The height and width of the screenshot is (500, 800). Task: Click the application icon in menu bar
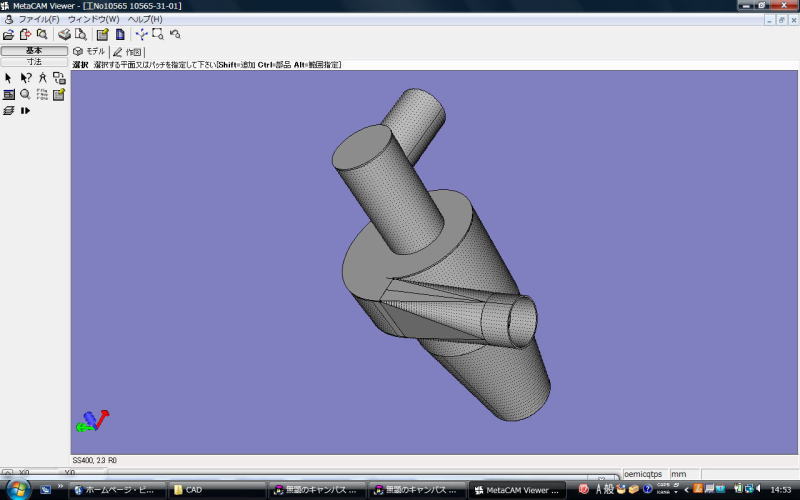click(8, 19)
